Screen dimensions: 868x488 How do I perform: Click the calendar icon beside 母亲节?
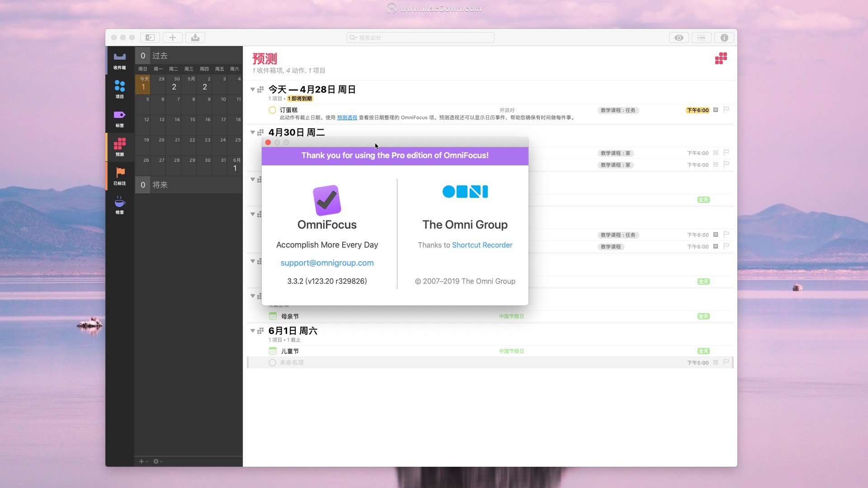tap(273, 316)
